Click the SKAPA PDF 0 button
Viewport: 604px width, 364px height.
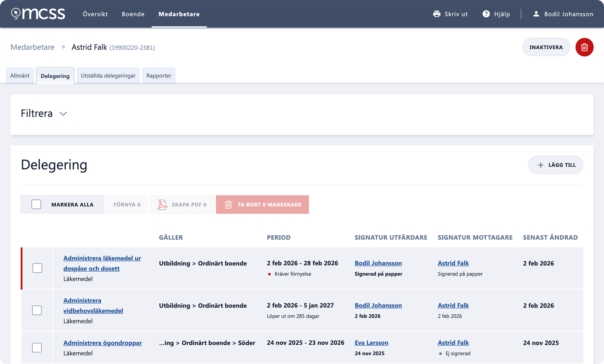182,205
